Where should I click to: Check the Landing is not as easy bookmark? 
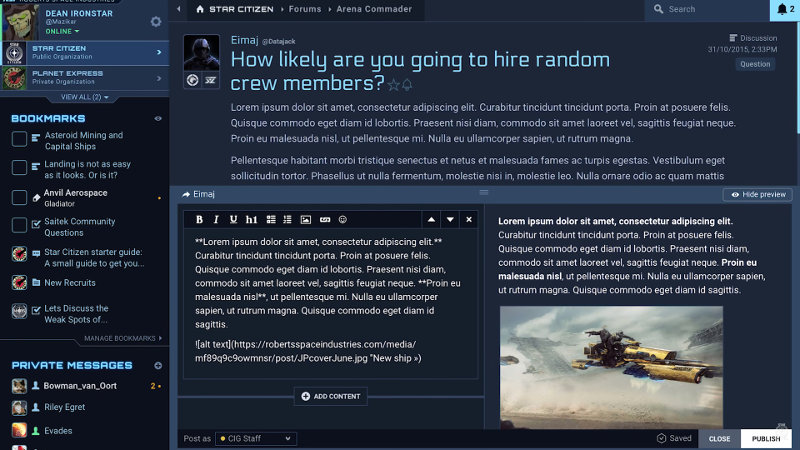pos(19,167)
